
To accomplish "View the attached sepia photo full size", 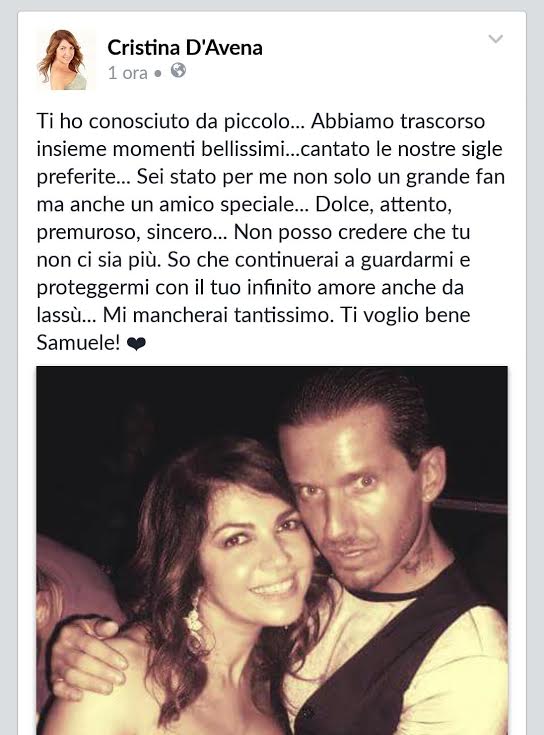I will 272,550.
